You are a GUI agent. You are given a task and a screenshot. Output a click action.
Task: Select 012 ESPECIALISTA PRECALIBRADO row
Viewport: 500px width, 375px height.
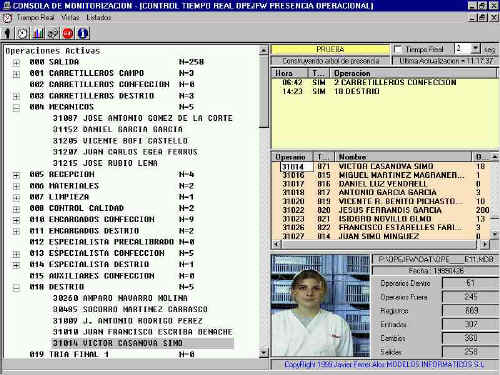click(112, 242)
